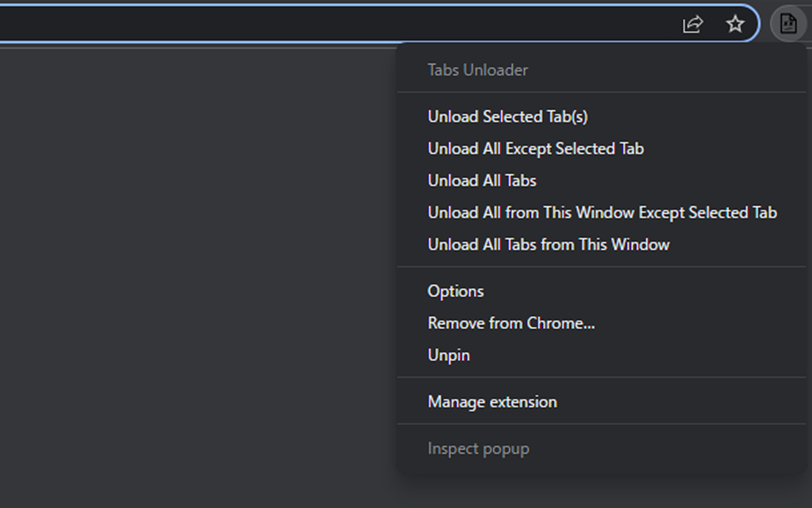
Task: Open the extension Options entry
Action: [x=455, y=291]
